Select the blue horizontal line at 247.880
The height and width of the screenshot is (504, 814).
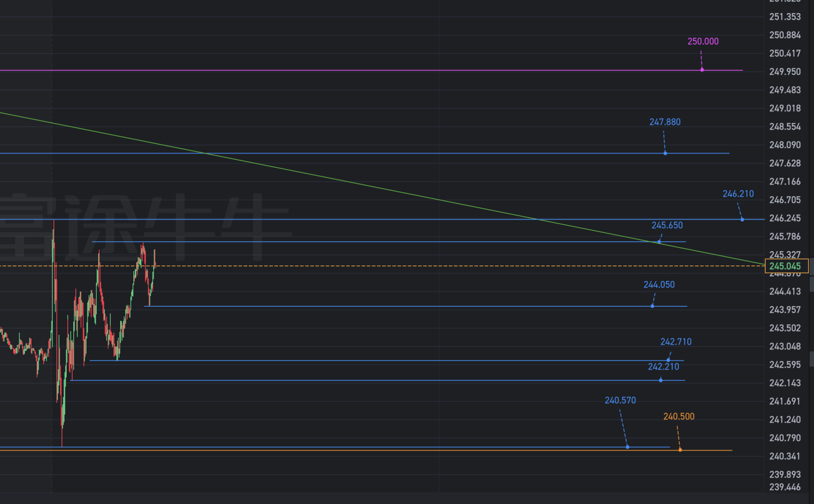(x=365, y=153)
